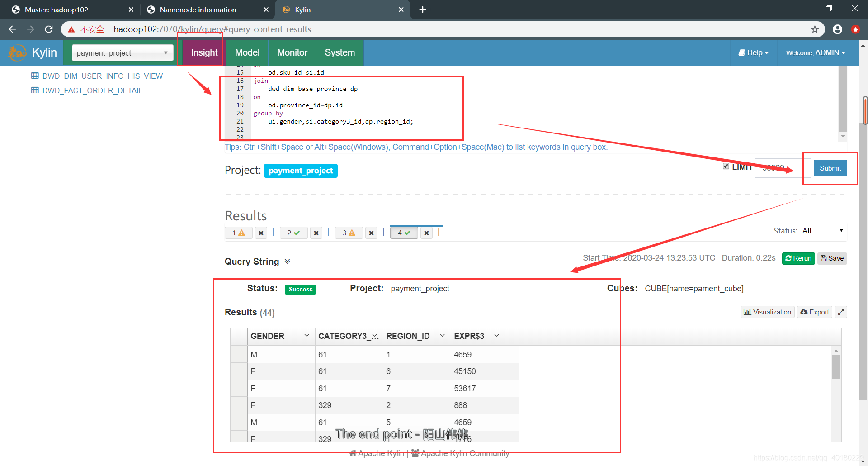Close the Master: hadoop102 browser tab
The image size is (868, 466).
(131, 10)
